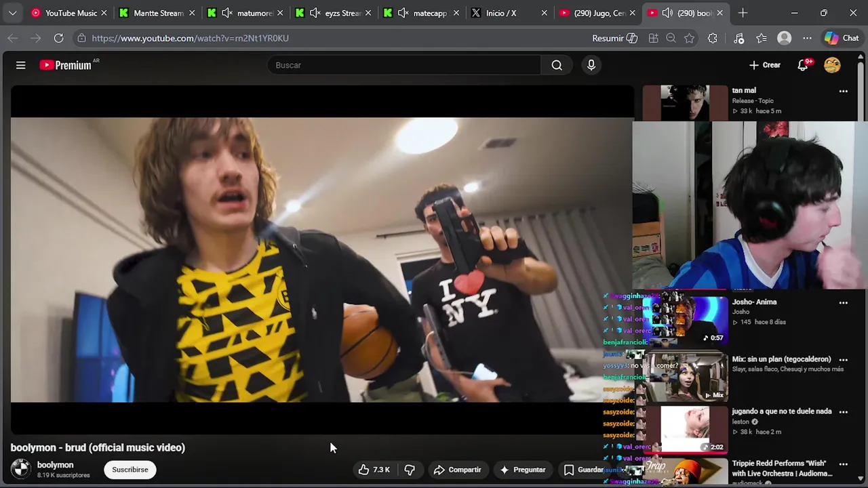Screen dimensions: 868x488
Task: Open boolymon channel avatar
Action: pyautogui.click(x=21, y=469)
